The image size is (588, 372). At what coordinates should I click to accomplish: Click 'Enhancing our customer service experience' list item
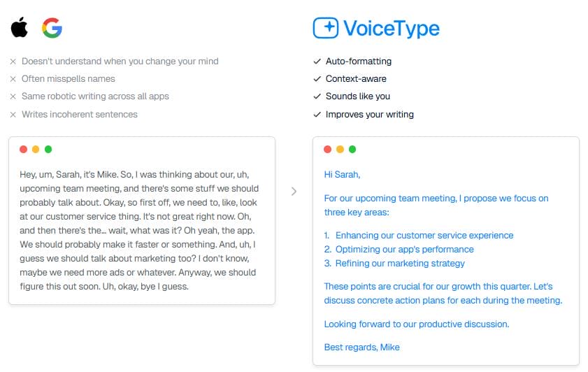424,236
